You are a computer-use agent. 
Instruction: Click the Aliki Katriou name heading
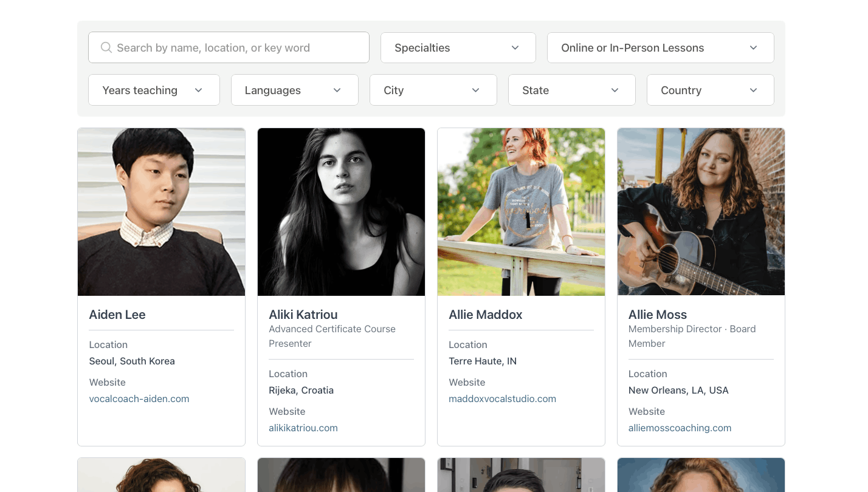click(303, 315)
